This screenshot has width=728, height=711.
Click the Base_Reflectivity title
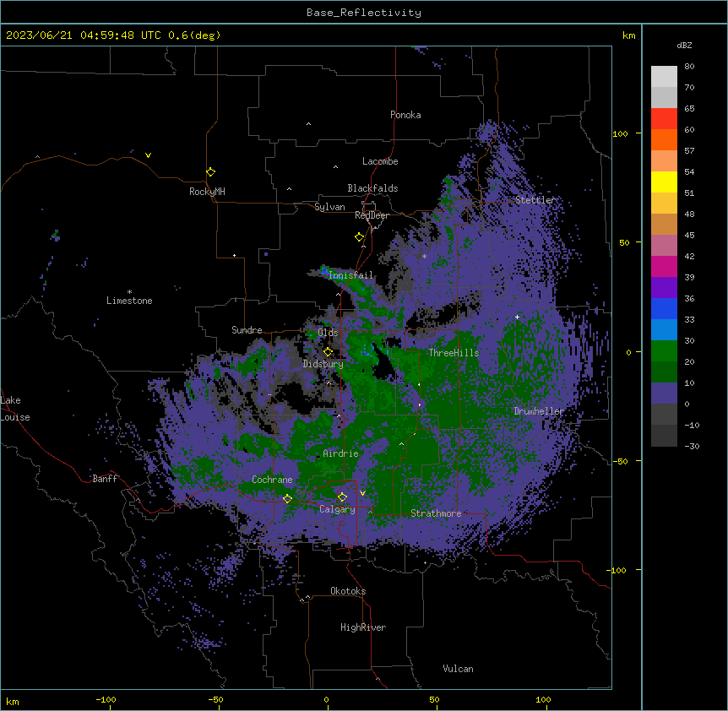pyautogui.click(x=364, y=13)
